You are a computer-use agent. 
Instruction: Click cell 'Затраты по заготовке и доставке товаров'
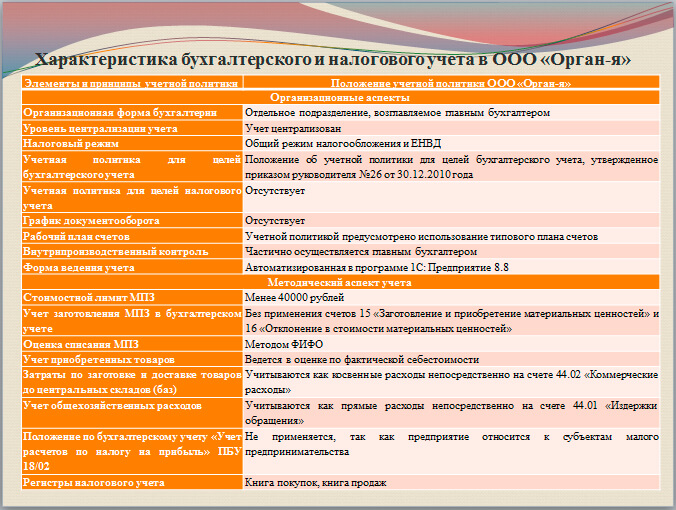[x=132, y=382]
